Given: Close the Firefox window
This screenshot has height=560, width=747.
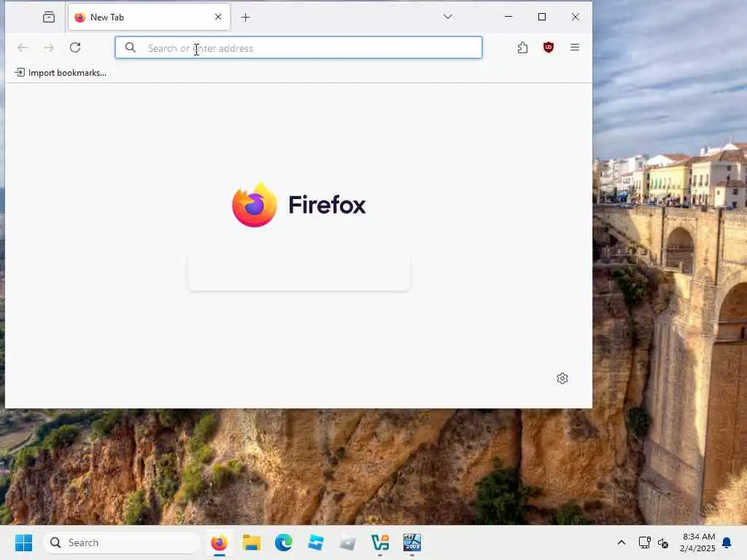Looking at the screenshot, I should point(576,17).
